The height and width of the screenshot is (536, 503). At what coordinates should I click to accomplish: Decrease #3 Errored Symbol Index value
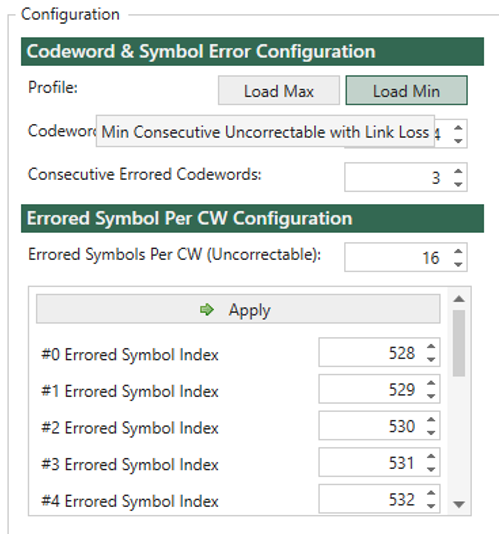pyautogui.click(x=431, y=469)
